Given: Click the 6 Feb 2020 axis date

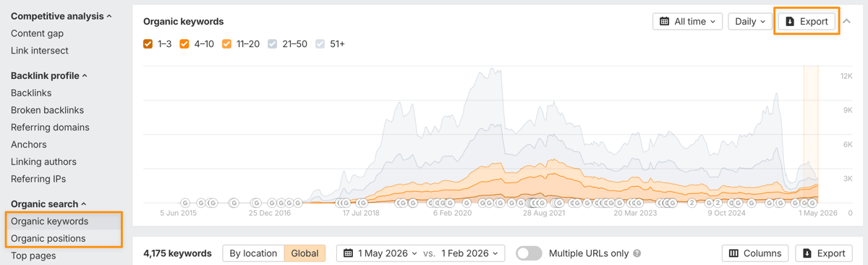Looking at the screenshot, I should [x=452, y=214].
